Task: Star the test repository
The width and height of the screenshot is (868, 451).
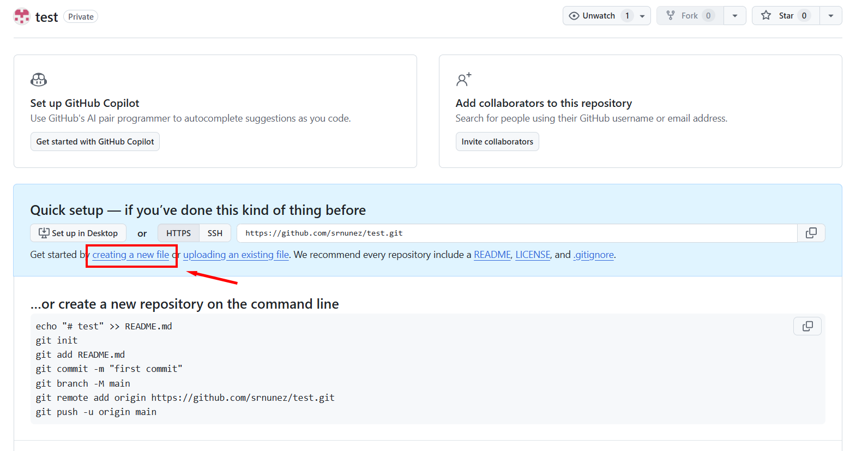Action: pos(786,16)
